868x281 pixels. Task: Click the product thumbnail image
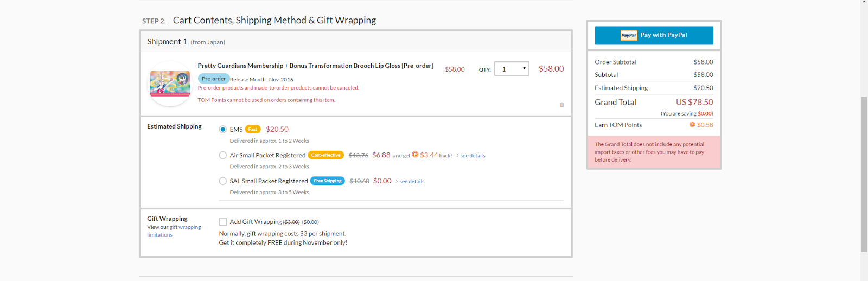[x=170, y=84]
